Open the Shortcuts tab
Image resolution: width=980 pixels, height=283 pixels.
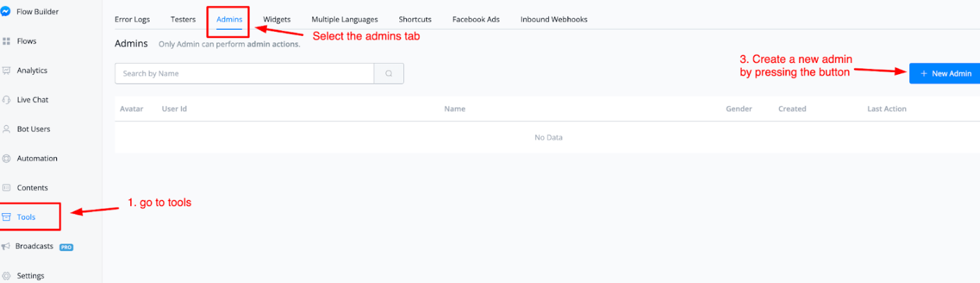coord(414,19)
